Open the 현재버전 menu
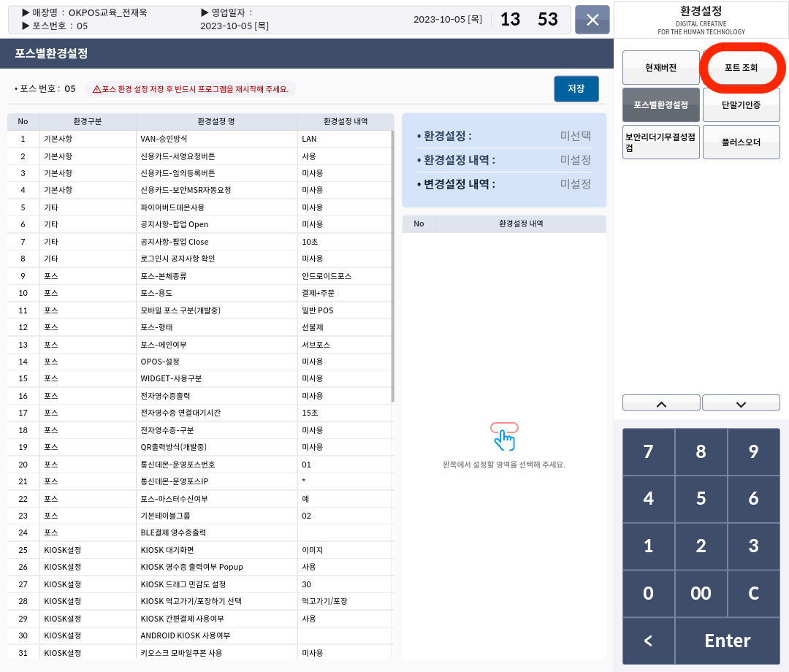The image size is (789, 672). point(660,67)
